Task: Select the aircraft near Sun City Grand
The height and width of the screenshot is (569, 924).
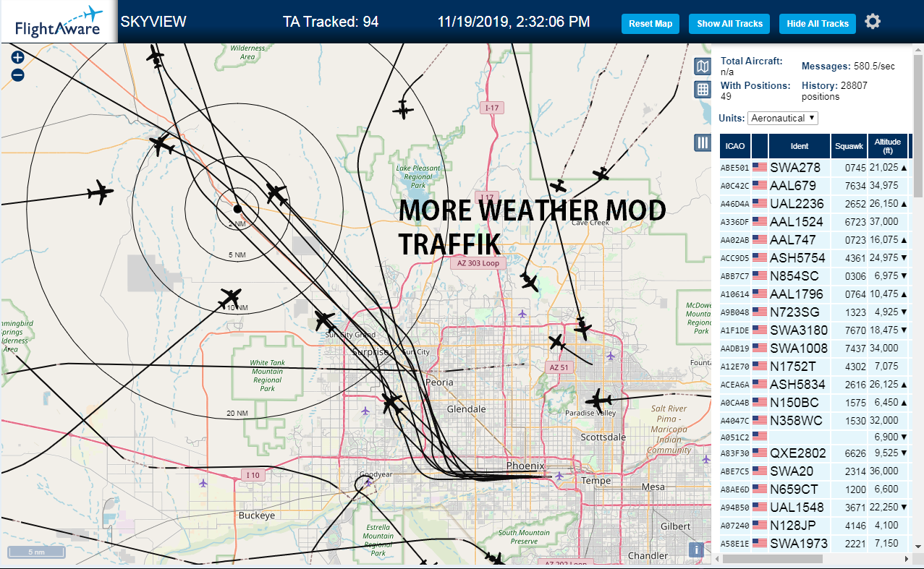Action: (325, 320)
